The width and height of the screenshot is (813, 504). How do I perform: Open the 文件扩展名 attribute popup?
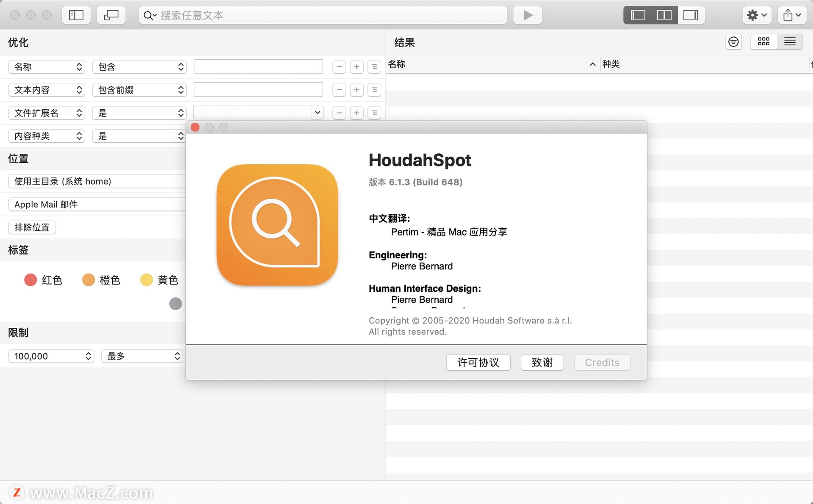point(47,113)
